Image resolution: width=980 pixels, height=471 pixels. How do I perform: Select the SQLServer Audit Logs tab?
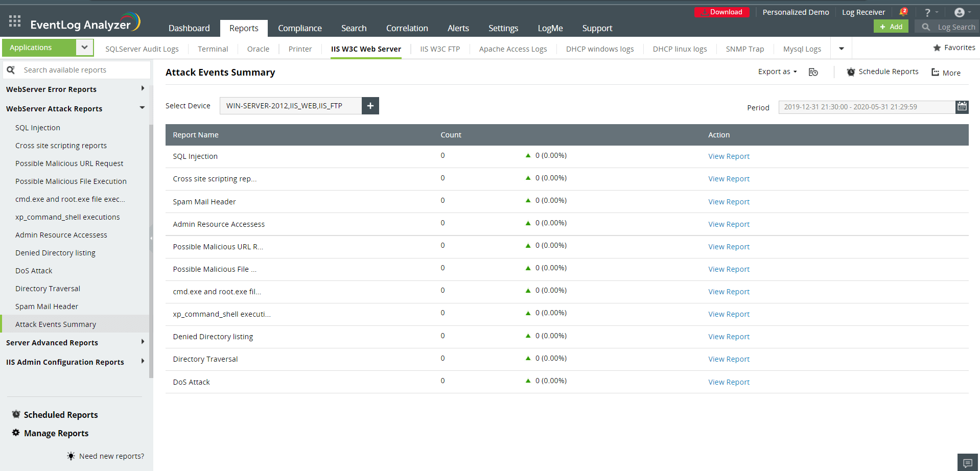tap(142, 49)
